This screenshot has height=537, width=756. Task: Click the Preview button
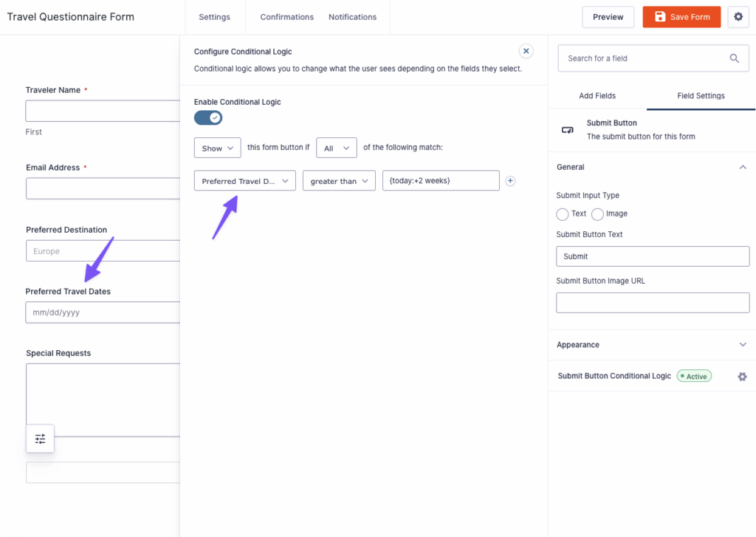pos(608,16)
